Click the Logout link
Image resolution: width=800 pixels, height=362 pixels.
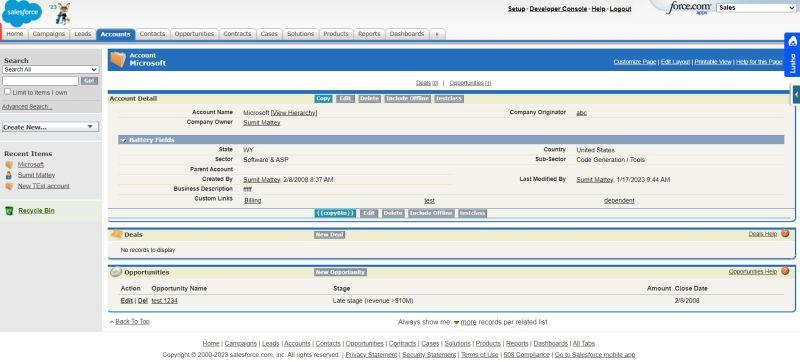coord(620,9)
